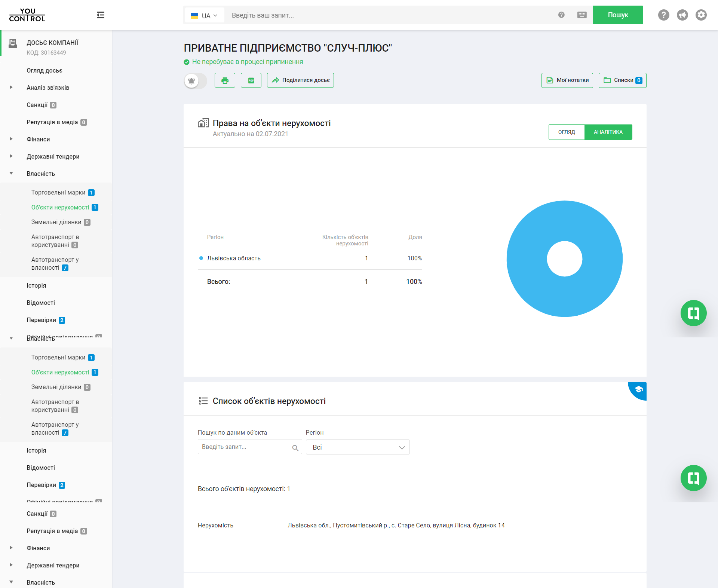
Task: Click the real estate building icon
Action: 203,123
